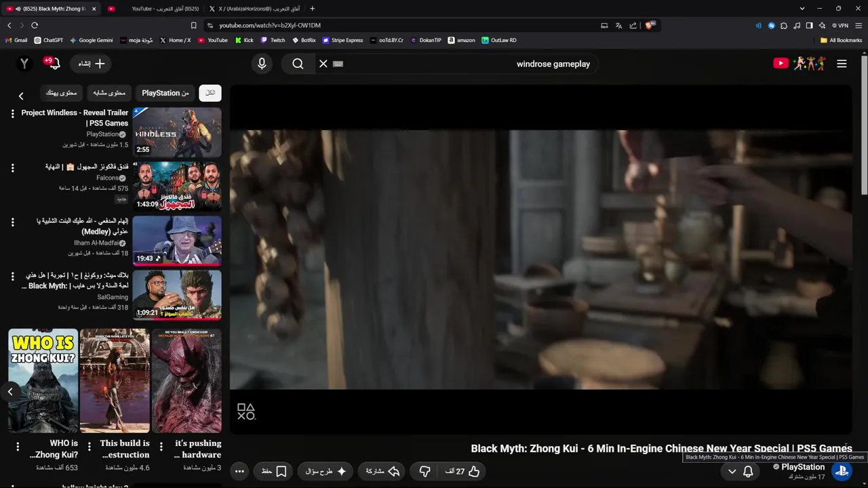Open the ChatGPT bookmark
This screenshot has width=868, height=488.
pyautogui.click(x=49, y=40)
